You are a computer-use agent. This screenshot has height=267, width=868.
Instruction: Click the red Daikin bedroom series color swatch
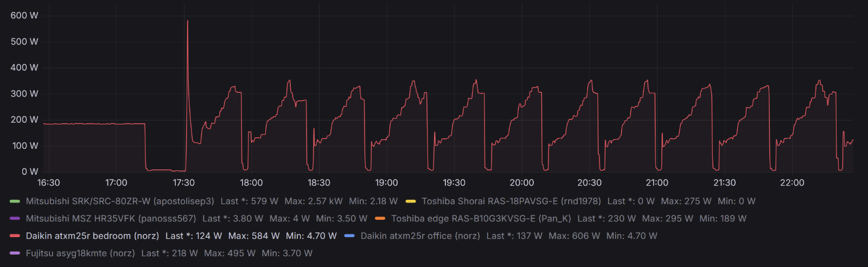pos(15,236)
